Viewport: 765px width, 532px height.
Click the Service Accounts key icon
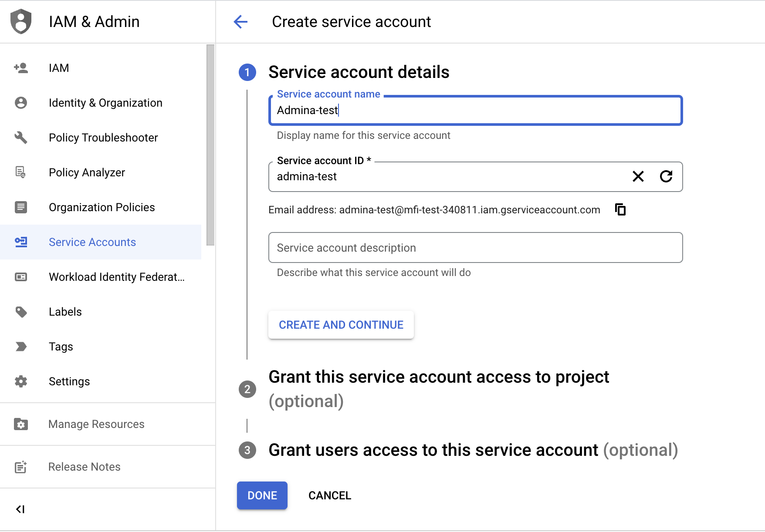(x=21, y=242)
